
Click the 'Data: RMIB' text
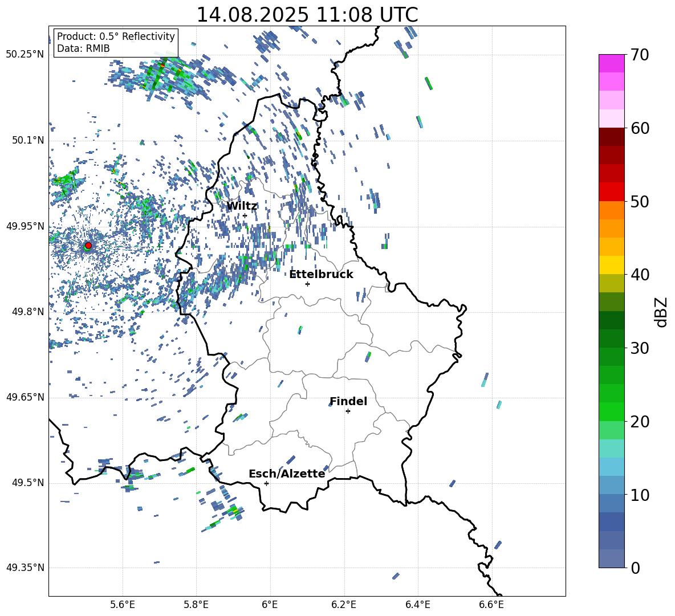83,48
